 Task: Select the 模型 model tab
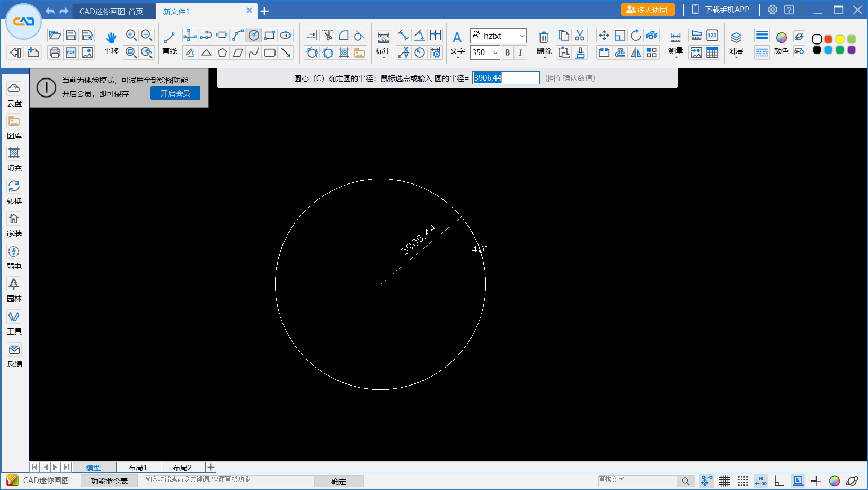pos(93,467)
